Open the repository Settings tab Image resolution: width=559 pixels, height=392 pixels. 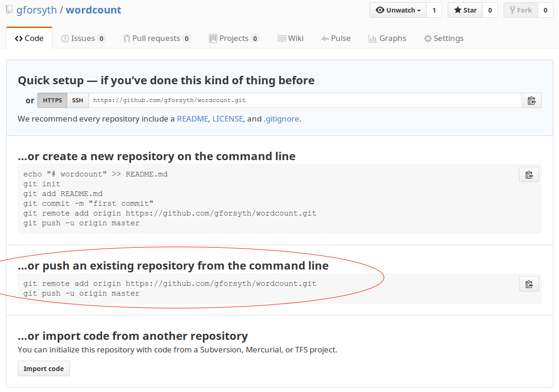[443, 38]
